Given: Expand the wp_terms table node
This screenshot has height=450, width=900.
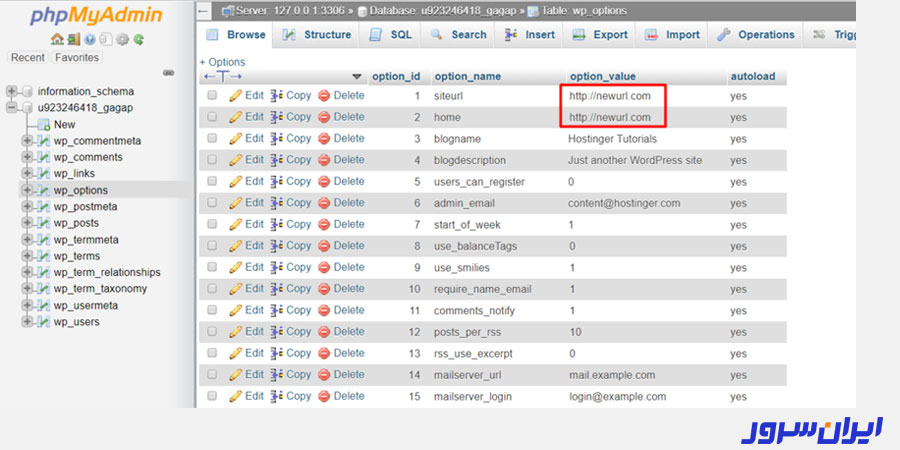Looking at the screenshot, I should [x=26, y=256].
